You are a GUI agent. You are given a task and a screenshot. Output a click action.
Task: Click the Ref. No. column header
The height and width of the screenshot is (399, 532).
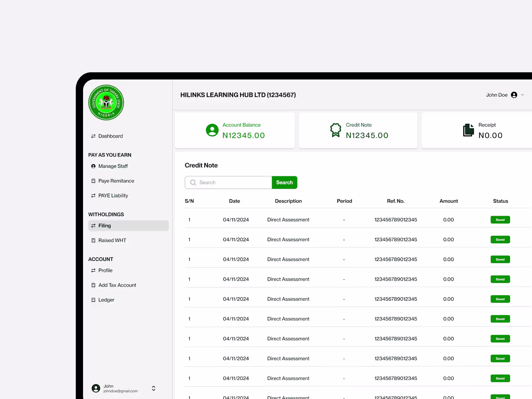pyautogui.click(x=396, y=201)
